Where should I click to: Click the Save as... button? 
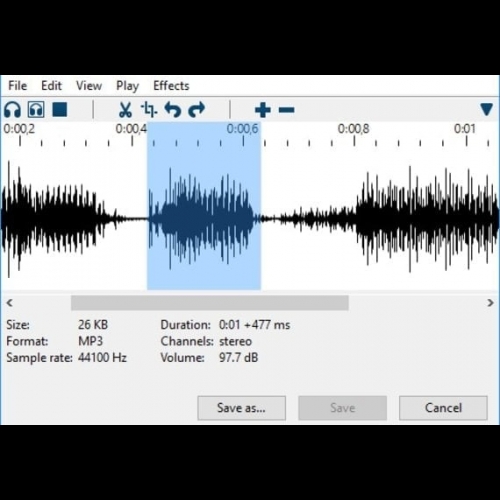pos(242,408)
